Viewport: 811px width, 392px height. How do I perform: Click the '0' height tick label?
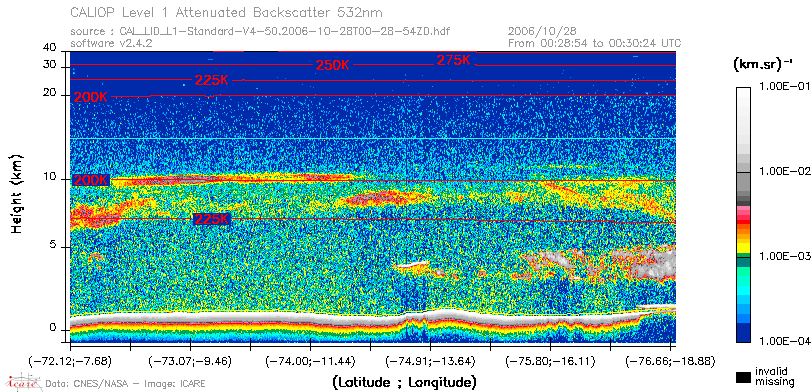(53, 328)
